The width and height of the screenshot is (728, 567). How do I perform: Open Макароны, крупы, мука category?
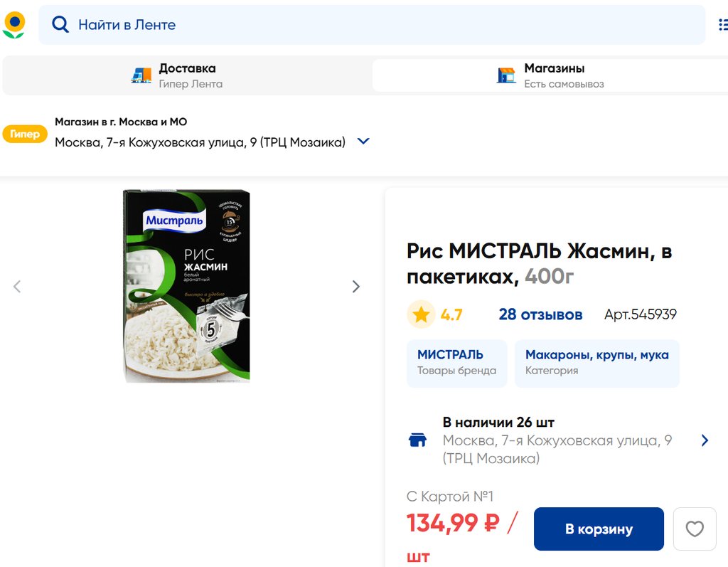[x=596, y=362]
